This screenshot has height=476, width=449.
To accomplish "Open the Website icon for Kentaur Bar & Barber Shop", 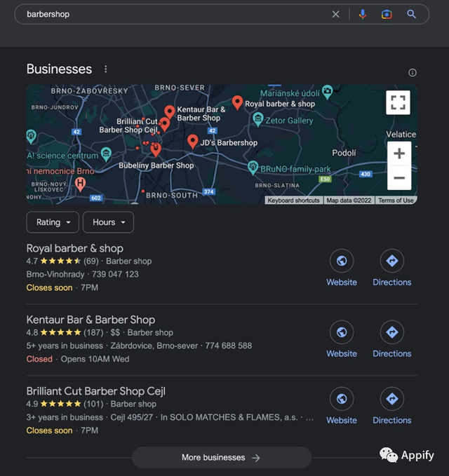I will (342, 332).
